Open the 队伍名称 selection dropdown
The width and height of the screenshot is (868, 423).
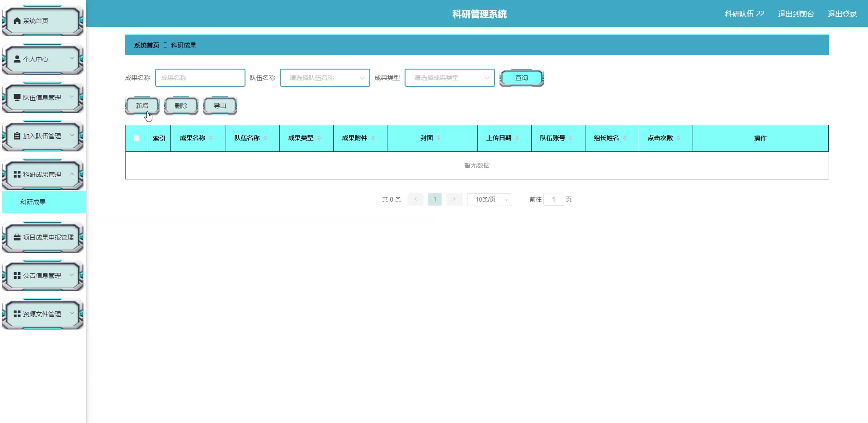(325, 78)
